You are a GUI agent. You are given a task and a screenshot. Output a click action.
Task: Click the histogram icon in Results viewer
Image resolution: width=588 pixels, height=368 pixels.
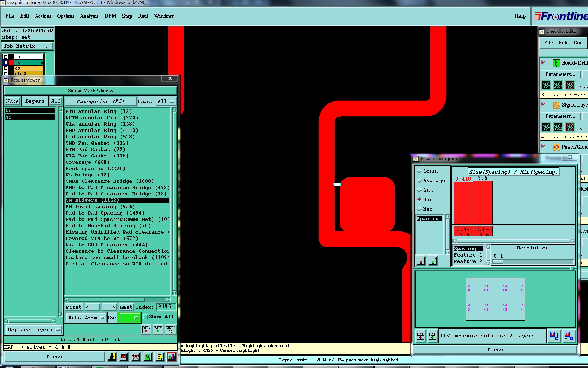[x=172, y=357]
